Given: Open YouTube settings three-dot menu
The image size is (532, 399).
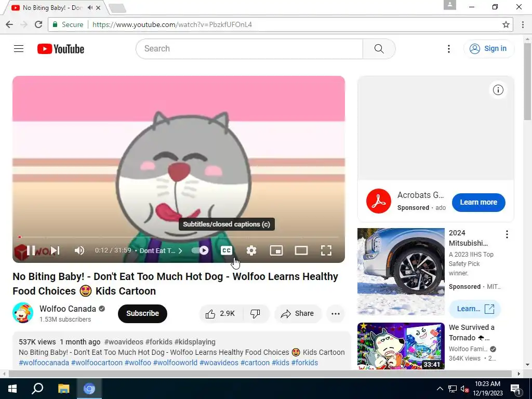Looking at the screenshot, I should tap(448, 49).
